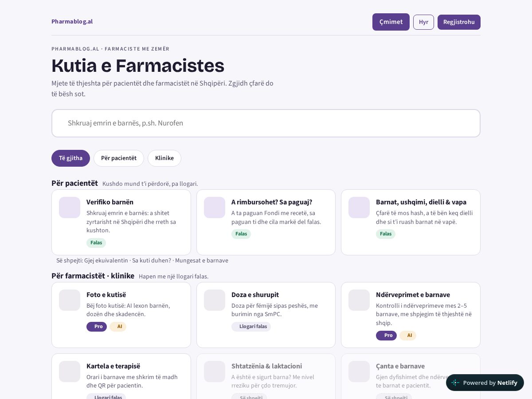Click Llogari falas badge on Doza e shurupit
Screen dimensions: 532x399
point(251,327)
